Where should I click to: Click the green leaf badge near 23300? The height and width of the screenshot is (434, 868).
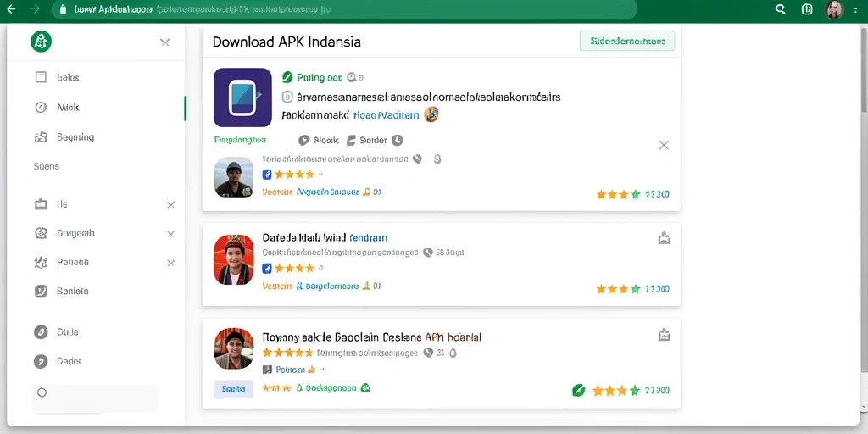[578, 390]
